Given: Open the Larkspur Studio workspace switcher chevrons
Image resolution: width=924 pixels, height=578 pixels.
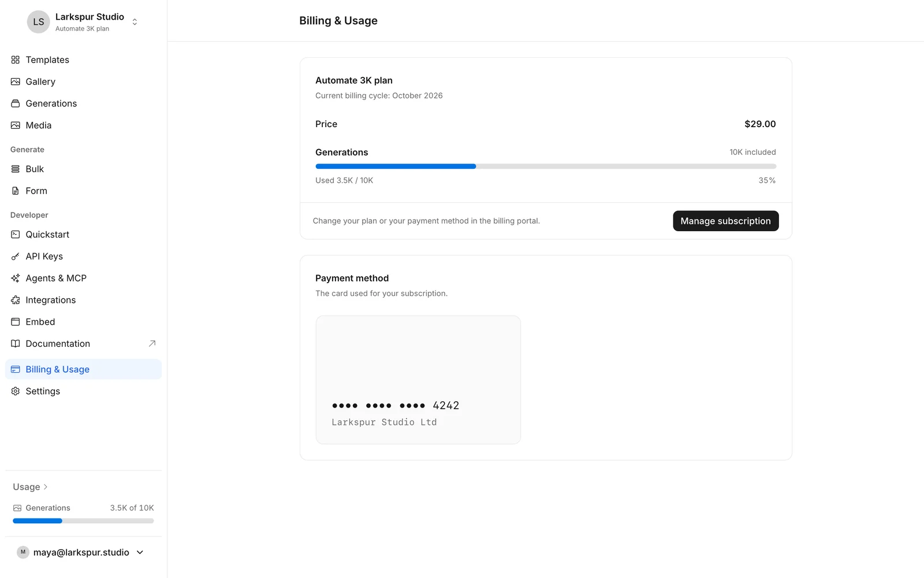Looking at the screenshot, I should coord(135,22).
